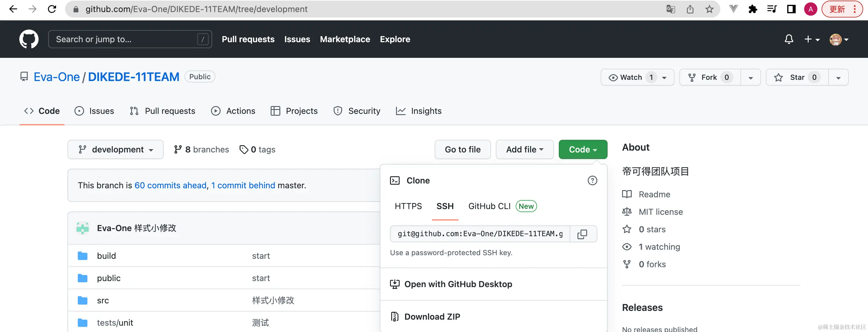Open the Insights repository tab
Viewport: 868px width, 332px height.
419,111
